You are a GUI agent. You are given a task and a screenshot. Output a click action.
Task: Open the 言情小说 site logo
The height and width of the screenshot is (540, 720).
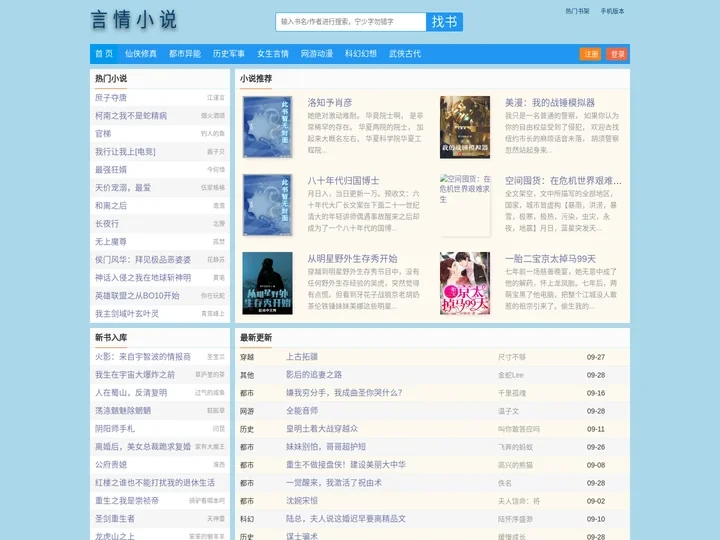click(134, 20)
